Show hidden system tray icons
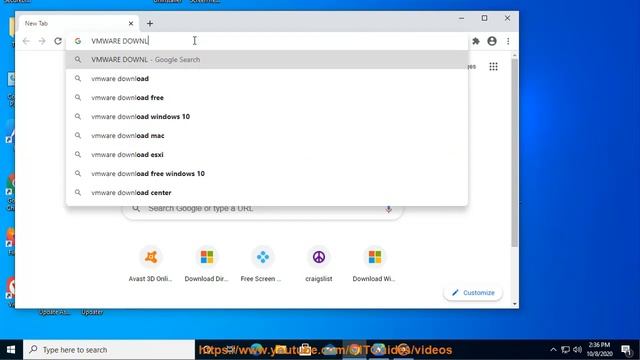Viewport: 640px width, 360px height. pos(553,350)
